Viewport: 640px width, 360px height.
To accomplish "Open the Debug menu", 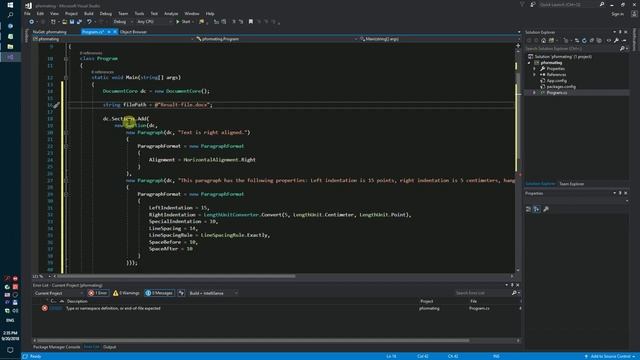I will click(106, 13).
